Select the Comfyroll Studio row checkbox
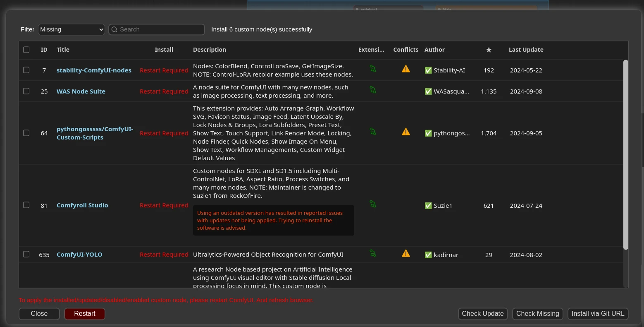Viewport: 644px width, 327px height. click(x=26, y=205)
